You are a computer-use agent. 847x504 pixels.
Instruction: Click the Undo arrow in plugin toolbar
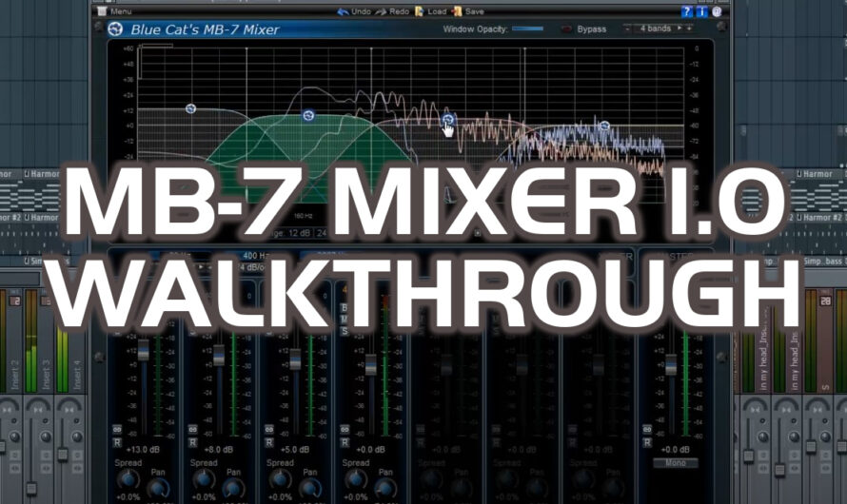[343, 11]
